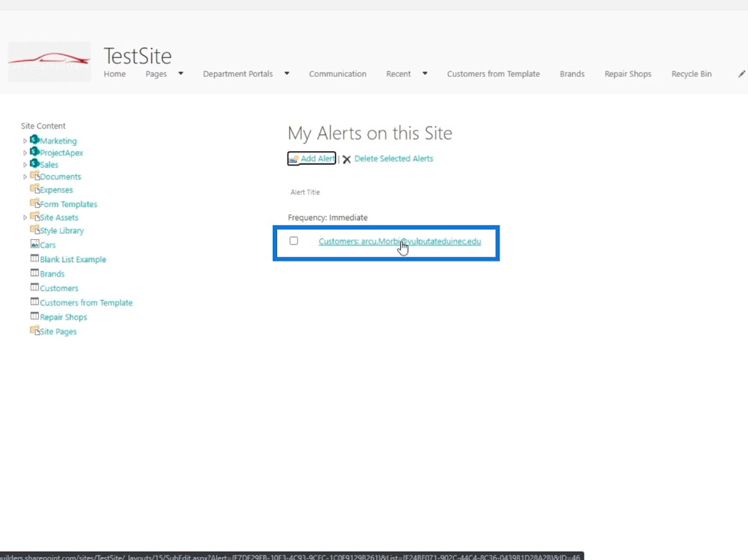Open Repair Shops in top navigation
The height and width of the screenshot is (560, 748).
628,74
